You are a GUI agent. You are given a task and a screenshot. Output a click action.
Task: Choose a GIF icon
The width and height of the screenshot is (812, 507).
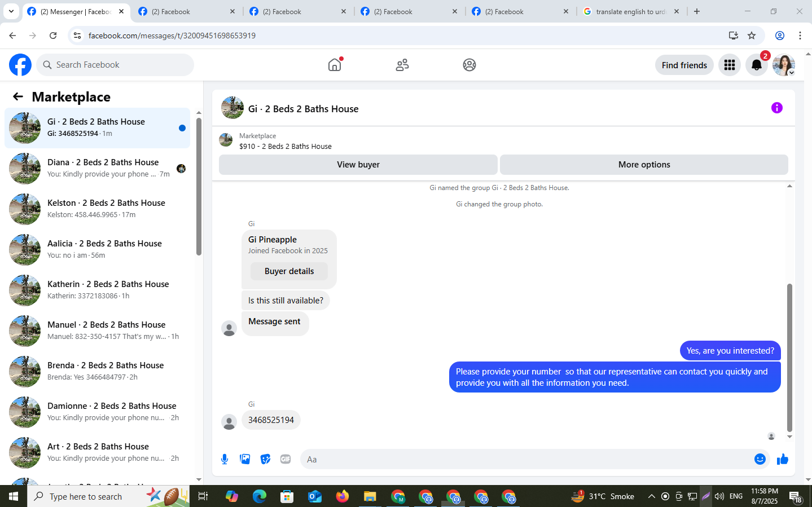(x=286, y=459)
